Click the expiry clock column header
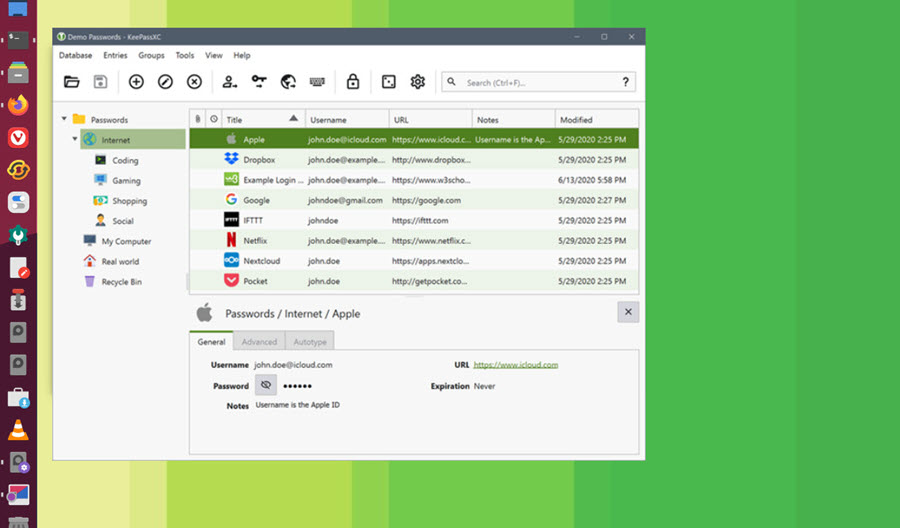This screenshot has width=900, height=528. pyautogui.click(x=214, y=119)
